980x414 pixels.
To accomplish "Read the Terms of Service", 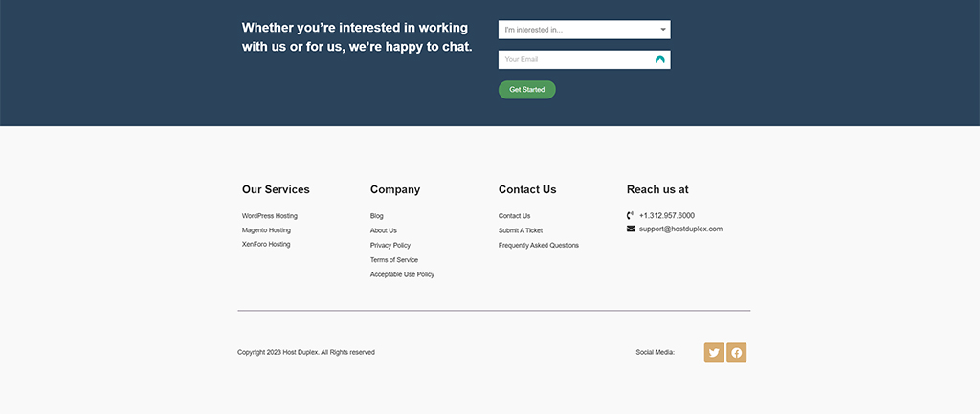I will coord(394,260).
